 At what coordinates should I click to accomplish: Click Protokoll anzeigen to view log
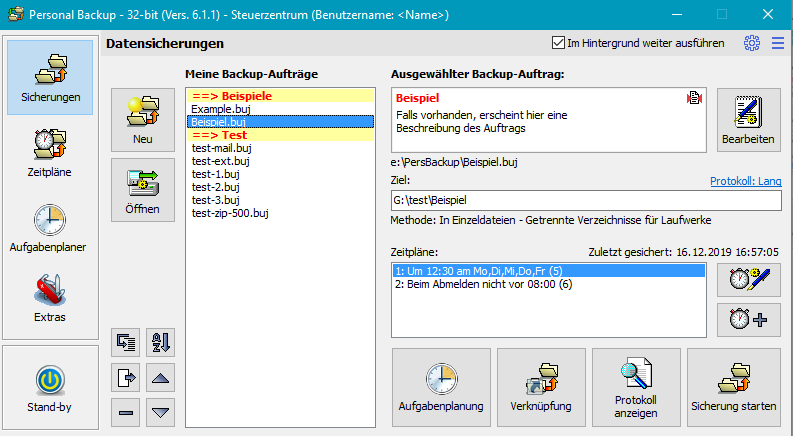pyautogui.click(x=636, y=387)
